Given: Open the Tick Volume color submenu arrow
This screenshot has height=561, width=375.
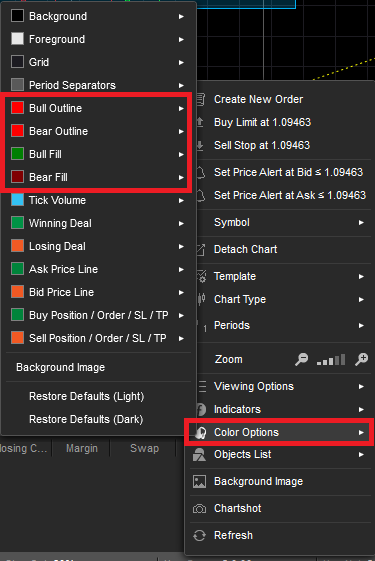Looking at the screenshot, I should point(181,201).
